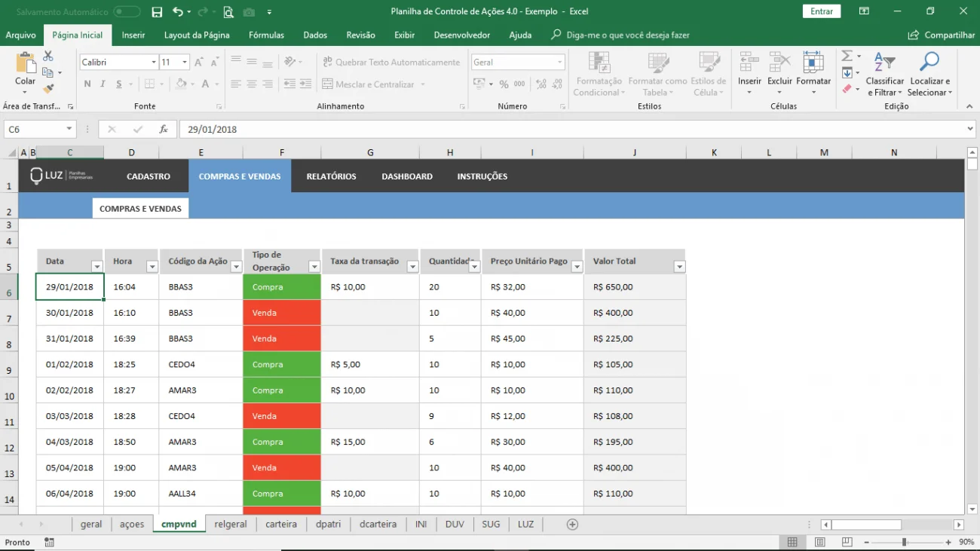Open the carteira sheet tab
Screen dimensions: 980x551
click(x=281, y=525)
